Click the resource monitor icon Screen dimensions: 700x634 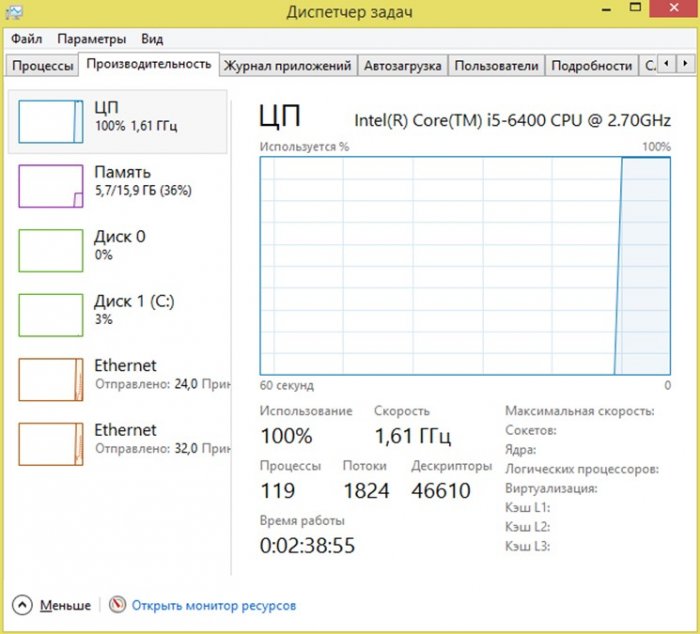tap(118, 605)
